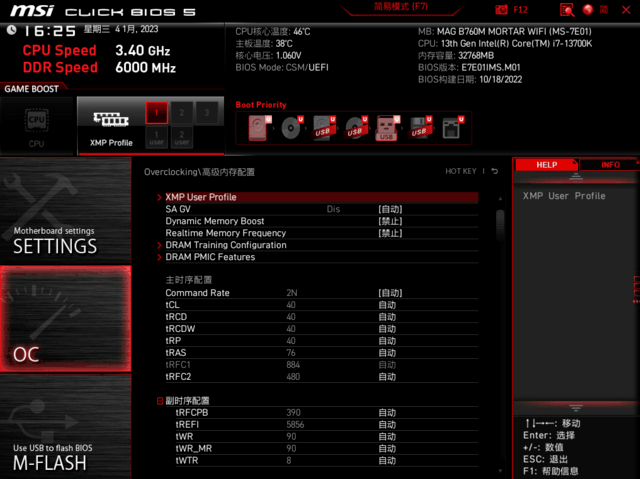640x479 pixels.
Task: Toggle XMP profile 2 button
Action: click(x=181, y=113)
